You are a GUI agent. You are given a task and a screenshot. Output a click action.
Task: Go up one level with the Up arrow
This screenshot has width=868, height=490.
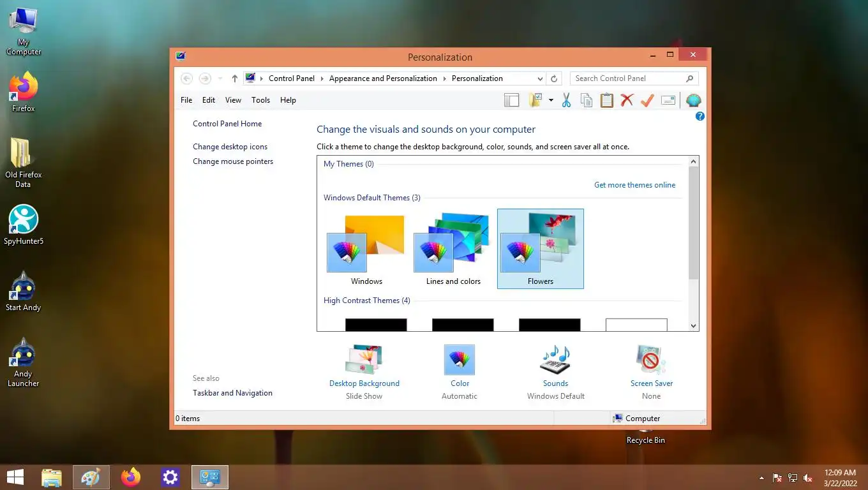click(x=235, y=78)
